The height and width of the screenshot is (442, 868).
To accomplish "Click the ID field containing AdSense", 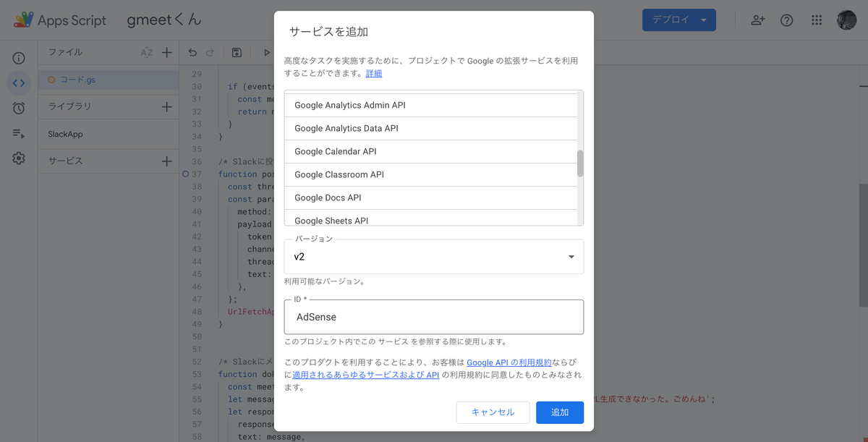I will click(x=434, y=317).
